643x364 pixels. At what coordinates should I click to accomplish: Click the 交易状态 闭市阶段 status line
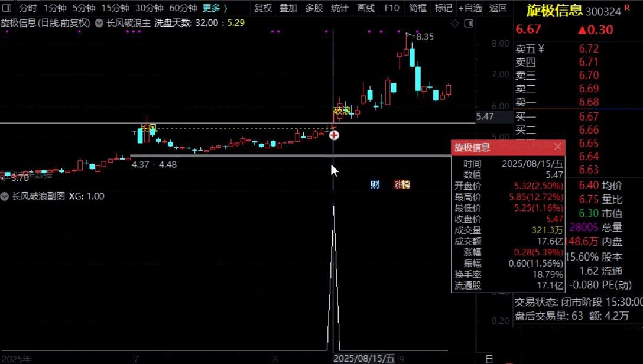(578, 302)
